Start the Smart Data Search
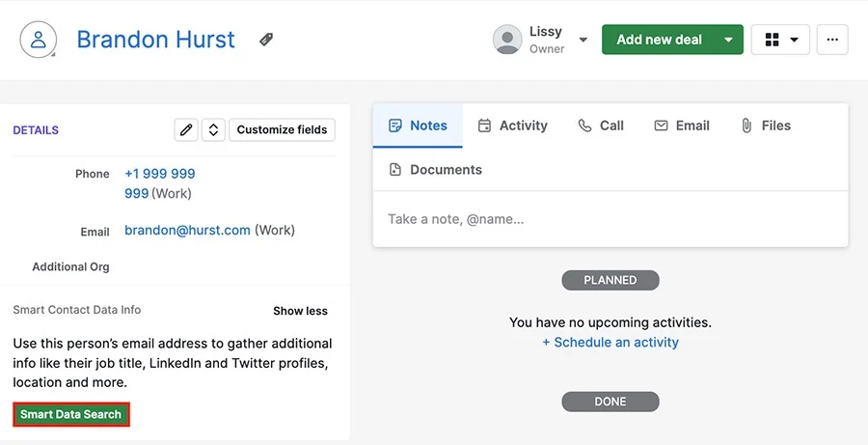Screen dimensions: 868x445 70,414
